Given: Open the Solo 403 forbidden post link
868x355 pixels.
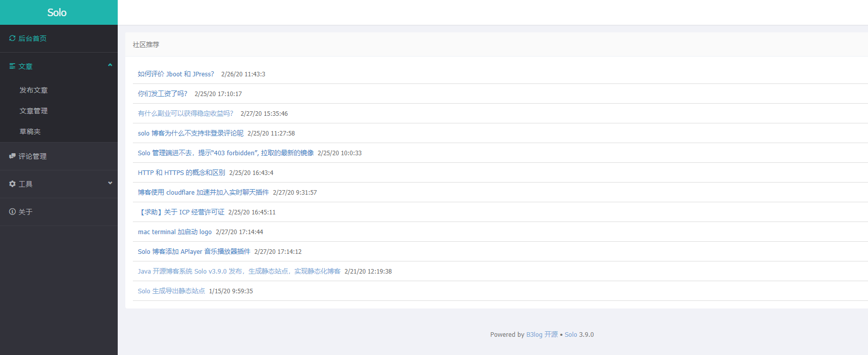Looking at the screenshot, I should pos(226,153).
